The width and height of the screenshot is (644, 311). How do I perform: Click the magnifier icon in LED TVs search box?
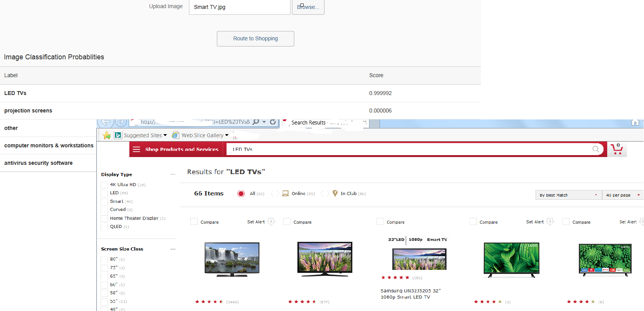click(x=596, y=149)
